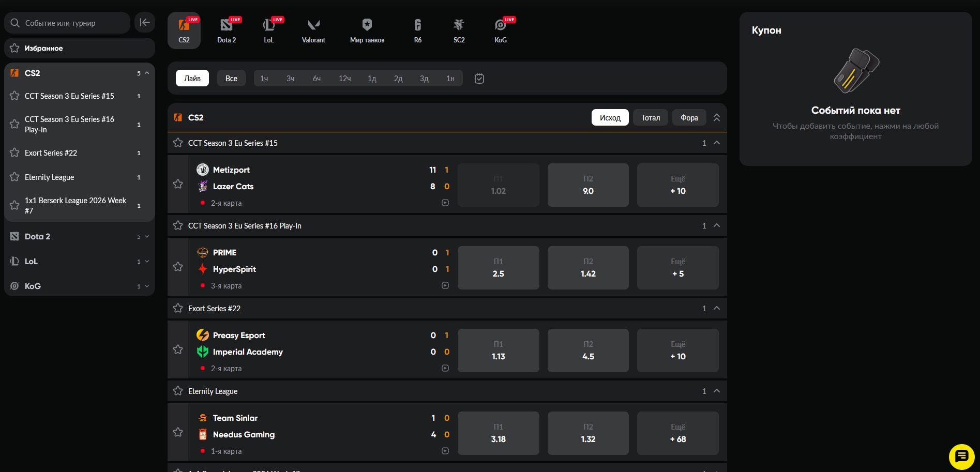Viewport: 980px width, 472px height.
Task: Collapse the CCT Season 3 Eu Series #15 group
Action: pos(717,143)
